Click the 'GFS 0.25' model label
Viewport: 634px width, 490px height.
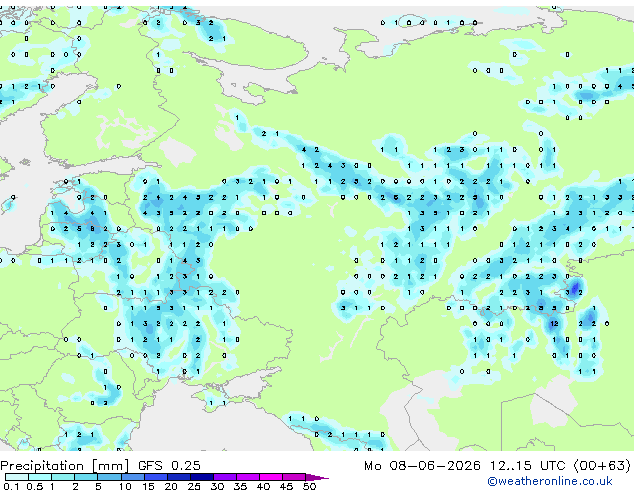[x=169, y=466]
